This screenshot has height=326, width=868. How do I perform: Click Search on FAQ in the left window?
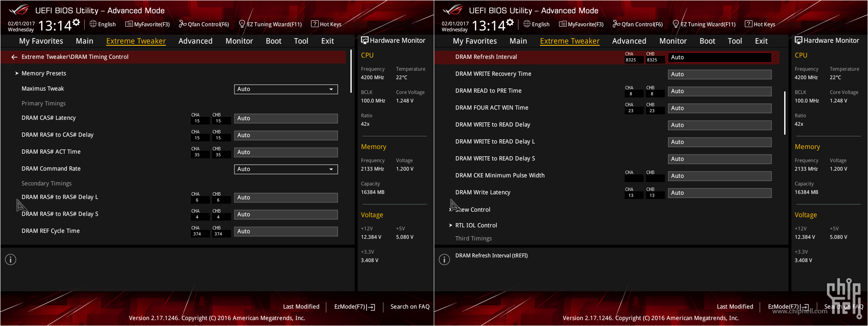coord(410,307)
